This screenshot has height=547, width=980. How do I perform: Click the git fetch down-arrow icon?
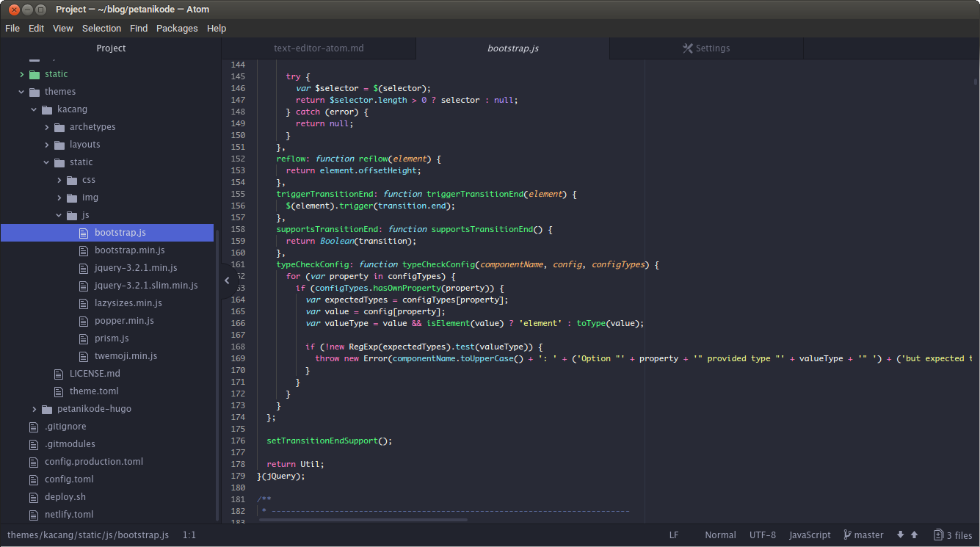tap(901, 535)
